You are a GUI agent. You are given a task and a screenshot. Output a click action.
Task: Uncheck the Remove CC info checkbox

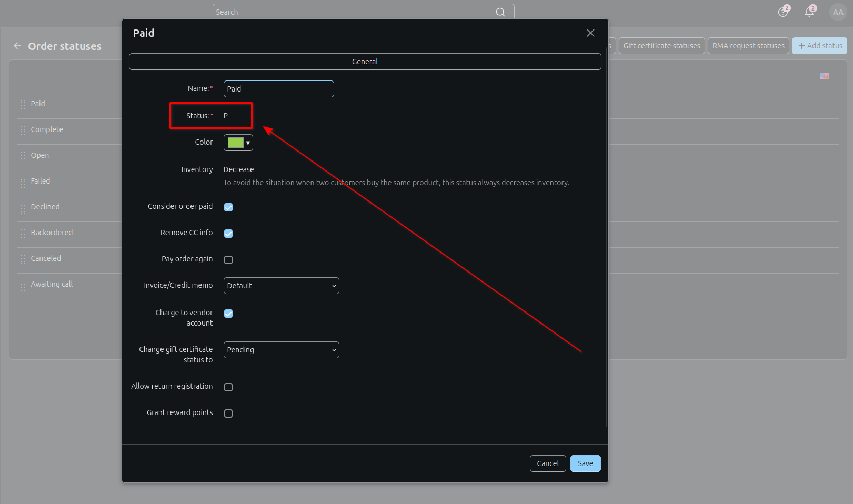pyautogui.click(x=228, y=234)
